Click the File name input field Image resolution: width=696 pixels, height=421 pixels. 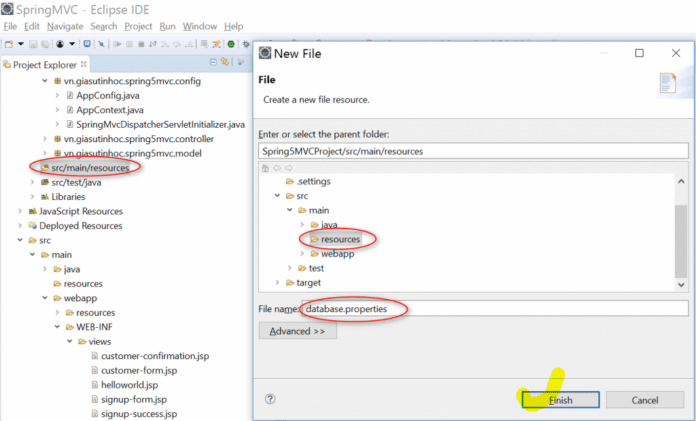(x=495, y=309)
